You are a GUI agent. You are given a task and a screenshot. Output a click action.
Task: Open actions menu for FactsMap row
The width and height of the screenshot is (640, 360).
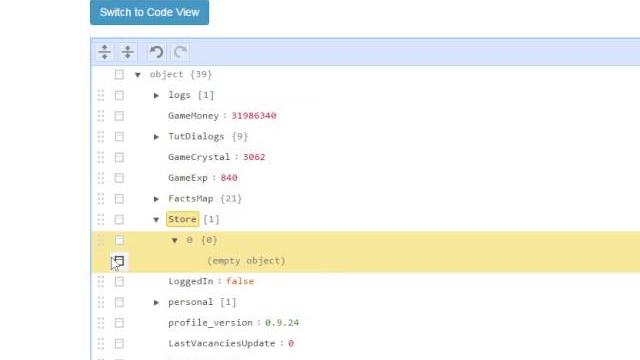119,199
